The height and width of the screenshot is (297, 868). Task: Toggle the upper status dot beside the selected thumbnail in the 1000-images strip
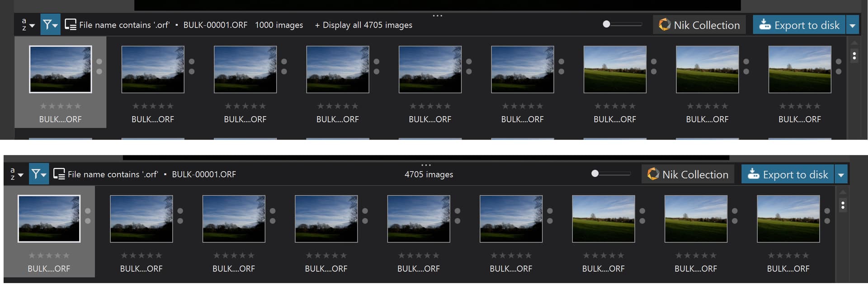tap(99, 61)
